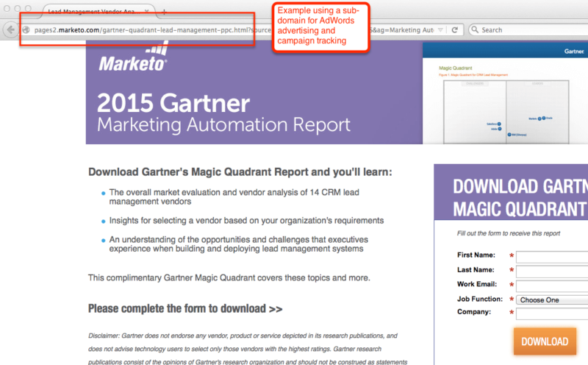Click the Magic Quadrant report thumbnail
The height and width of the screenshot is (365, 588).
pos(505,93)
